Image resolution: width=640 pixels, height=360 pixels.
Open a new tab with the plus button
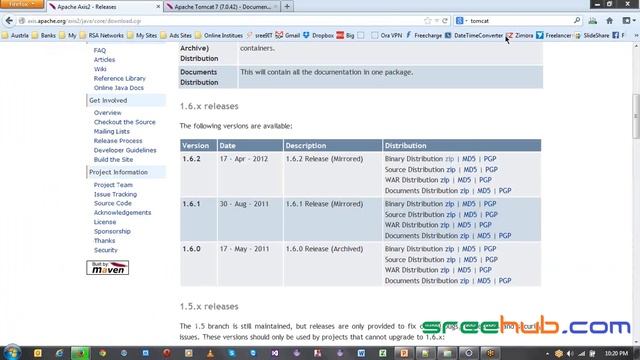point(287,7)
